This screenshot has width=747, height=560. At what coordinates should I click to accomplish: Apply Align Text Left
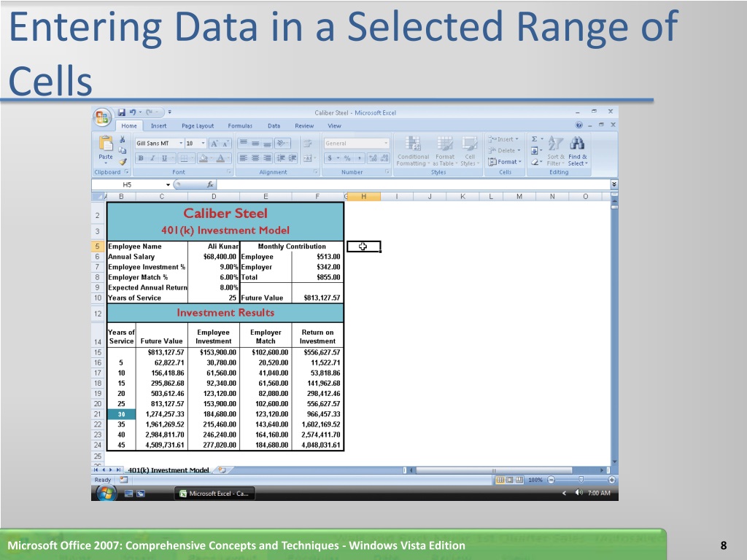[x=244, y=158]
